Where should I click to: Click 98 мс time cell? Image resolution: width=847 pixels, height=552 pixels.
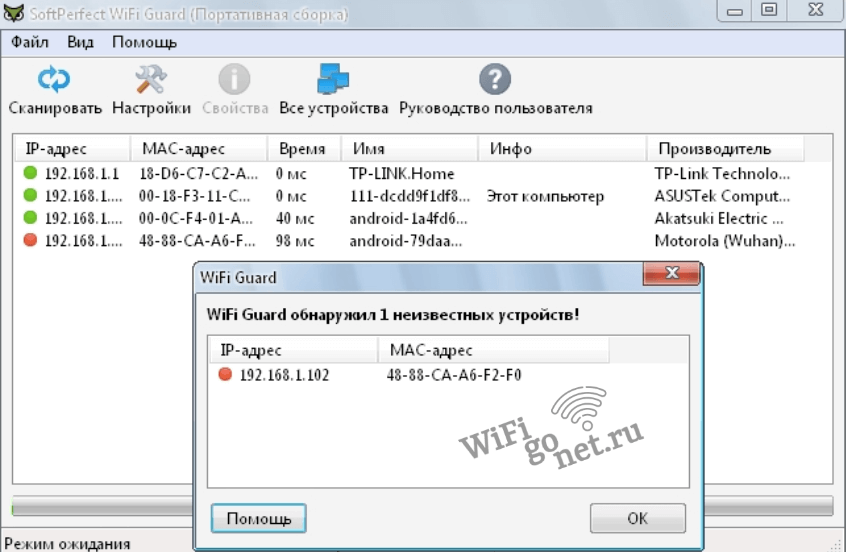[x=294, y=240]
